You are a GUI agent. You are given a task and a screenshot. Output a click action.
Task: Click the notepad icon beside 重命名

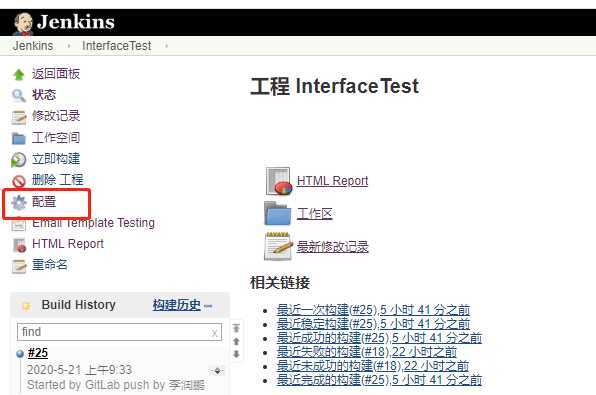tap(19, 266)
